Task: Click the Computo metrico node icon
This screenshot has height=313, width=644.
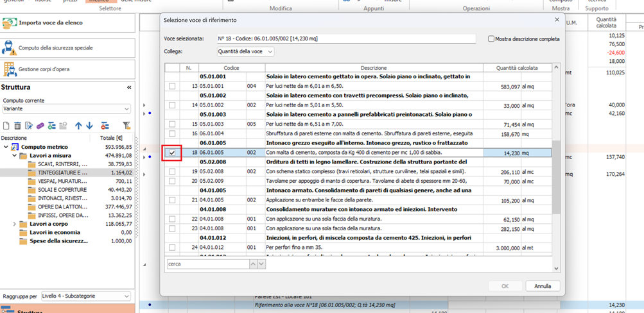Action: click(15, 147)
